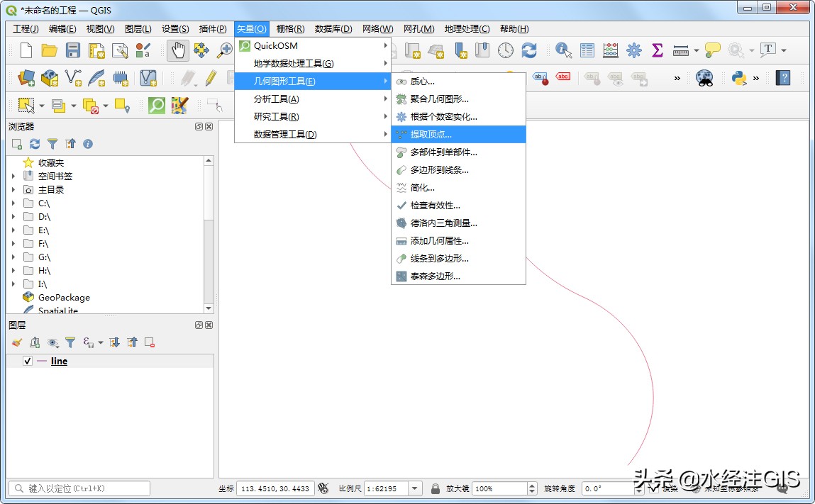Click the locator search field
Screen dimensions: 815x504
[79, 488]
